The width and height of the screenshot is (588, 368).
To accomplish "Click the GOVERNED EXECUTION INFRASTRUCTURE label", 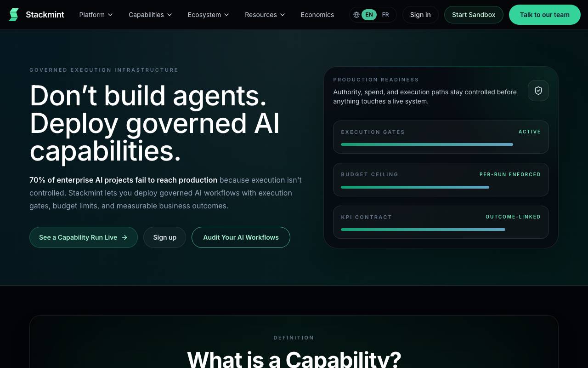I will click(104, 70).
